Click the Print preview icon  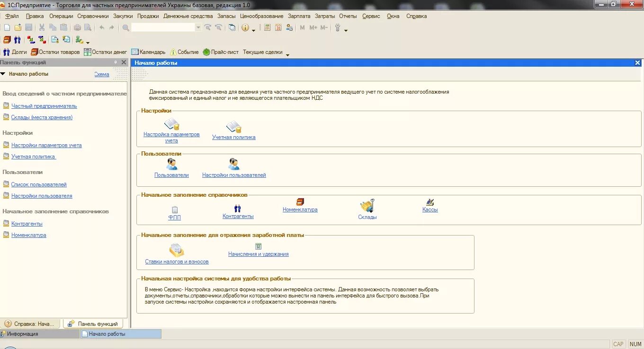click(88, 27)
